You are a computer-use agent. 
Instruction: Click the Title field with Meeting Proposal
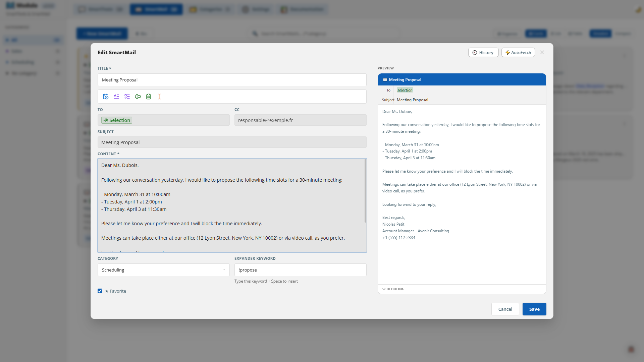(x=232, y=80)
